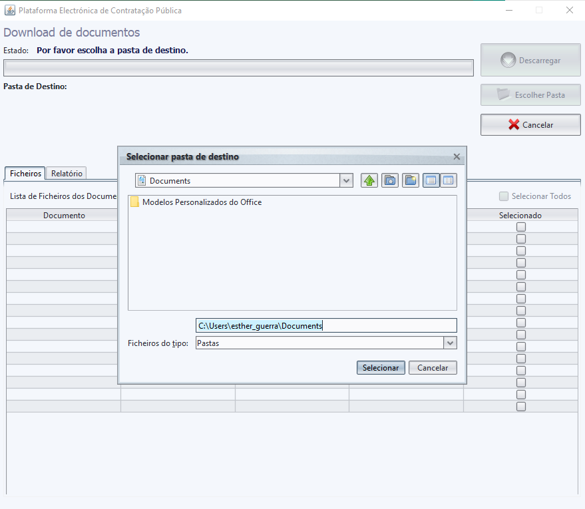Click the red X Cancelar button

tap(531, 125)
